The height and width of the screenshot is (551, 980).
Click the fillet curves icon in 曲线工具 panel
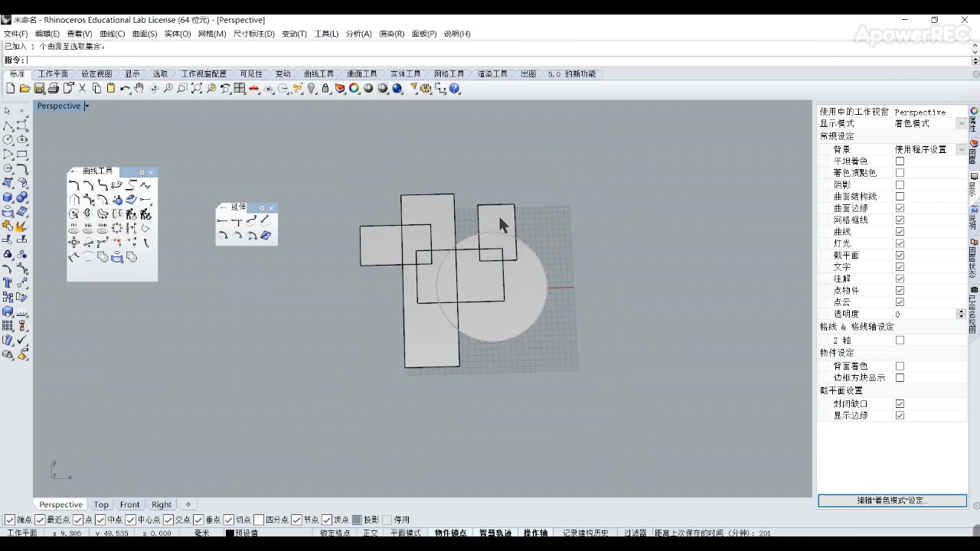(x=73, y=185)
